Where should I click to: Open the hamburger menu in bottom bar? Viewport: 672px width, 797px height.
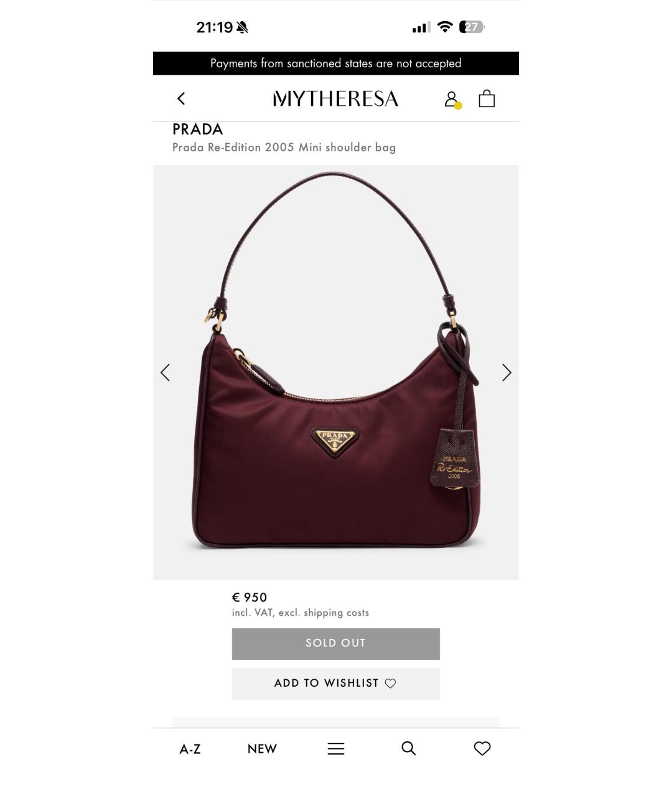[x=336, y=748]
